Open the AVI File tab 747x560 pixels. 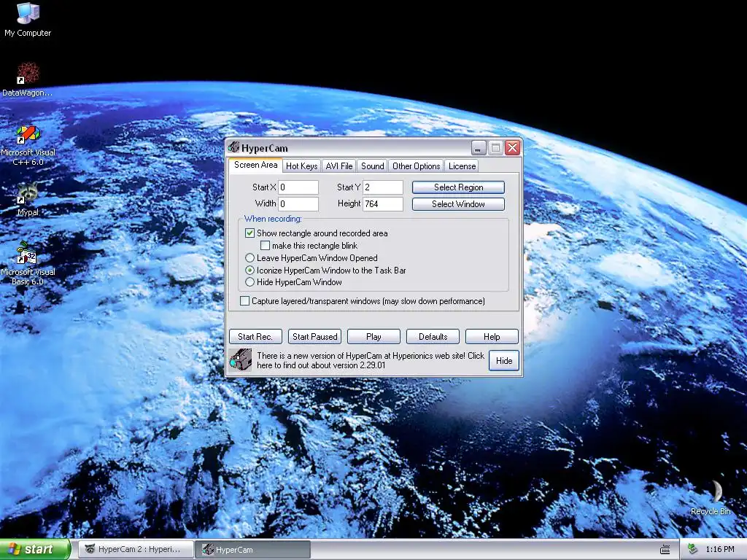pos(338,166)
